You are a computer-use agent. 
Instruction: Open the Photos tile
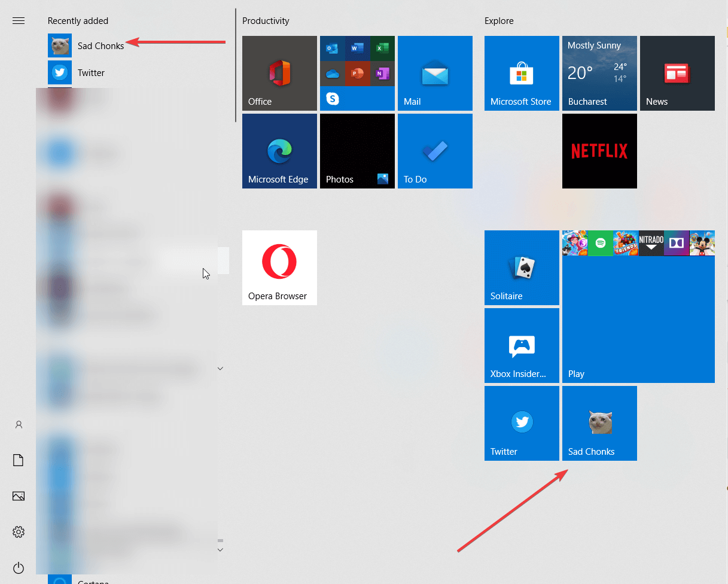tap(357, 151)
